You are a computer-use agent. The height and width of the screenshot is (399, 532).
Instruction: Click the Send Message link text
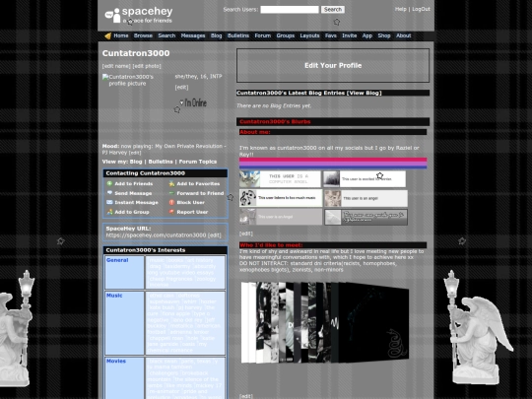click(x=133, y=193)
